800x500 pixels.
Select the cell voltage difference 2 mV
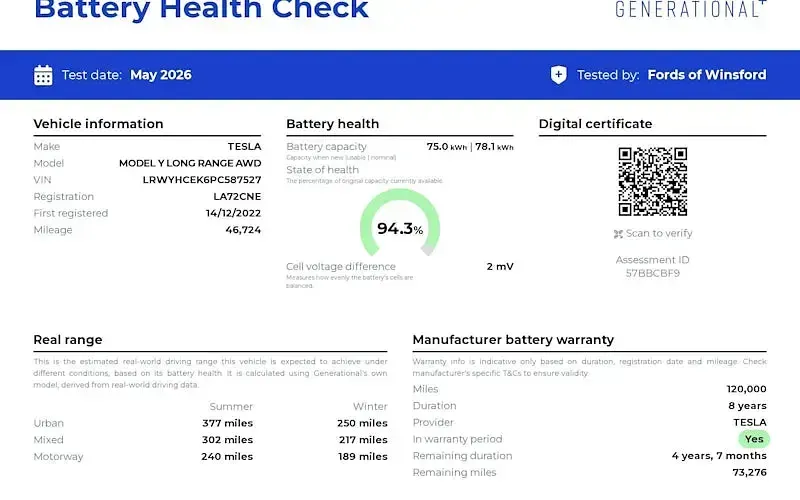(500, 266)
